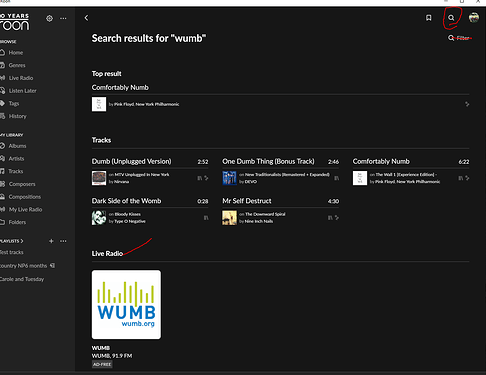Click shared icon beside Country NP6 months
The image size is (486, 375).
tap(52, 266)
